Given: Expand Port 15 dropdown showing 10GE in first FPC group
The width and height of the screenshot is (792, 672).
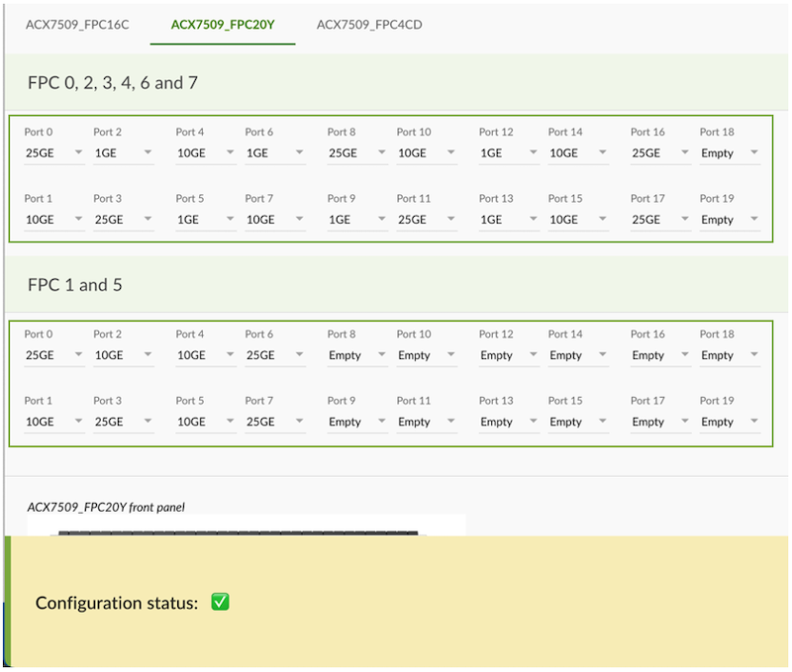Looking at the screenshot, I should (x=578, y=220).
